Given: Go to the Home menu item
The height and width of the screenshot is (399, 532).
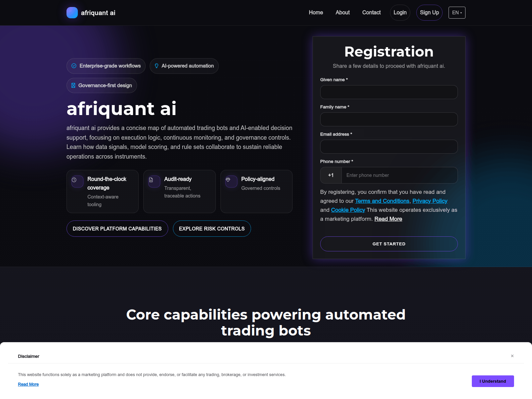Looking at the screenshot, I should pyautogui.click(x=316, y=13).
